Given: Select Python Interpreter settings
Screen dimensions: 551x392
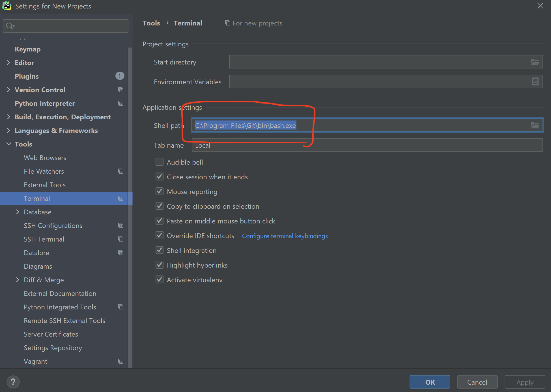Looking at the screenshot, I should coord(45,104).
